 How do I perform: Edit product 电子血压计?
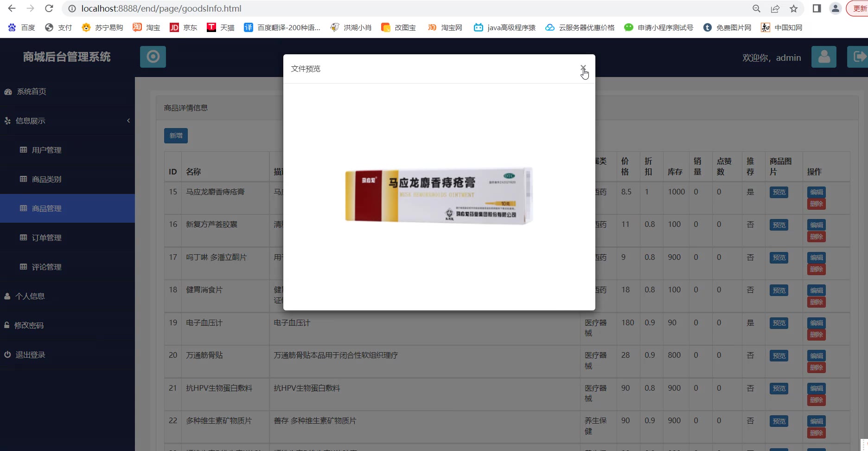817,323
